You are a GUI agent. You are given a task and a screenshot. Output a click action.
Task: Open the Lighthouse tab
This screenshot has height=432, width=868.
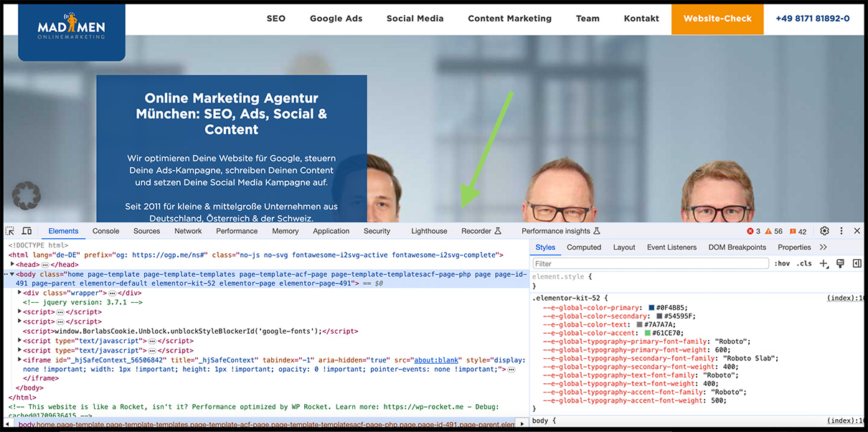(x=429, y=231)
